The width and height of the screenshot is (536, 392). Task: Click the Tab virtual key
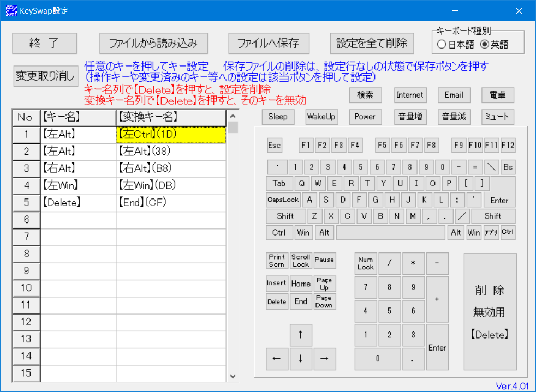coord(279,183)
